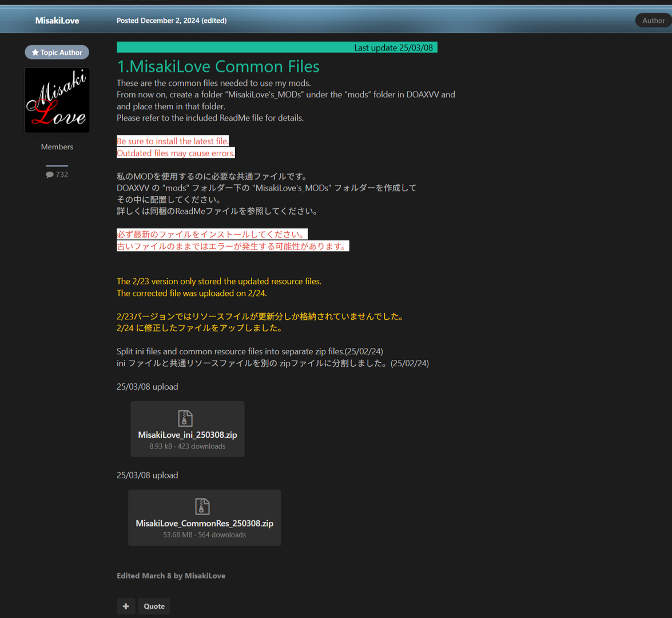672x618 pixels.
Task: Open the MisakiLove avatar image
Action: click(57, 100)
